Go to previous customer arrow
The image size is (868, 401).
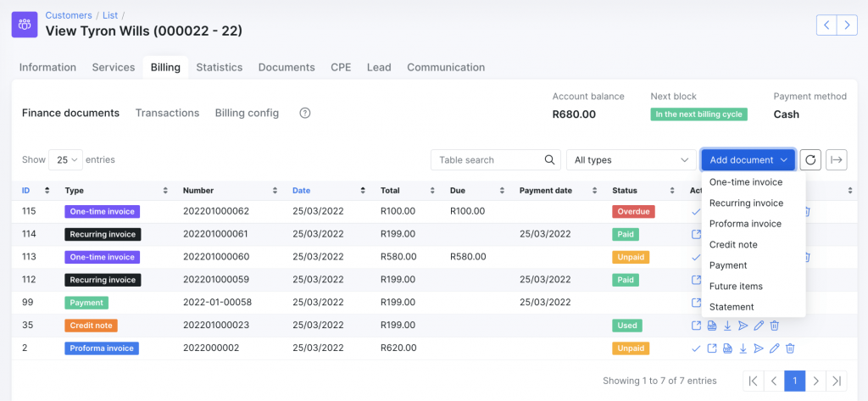pyautogui.click(x=826, y=25)
